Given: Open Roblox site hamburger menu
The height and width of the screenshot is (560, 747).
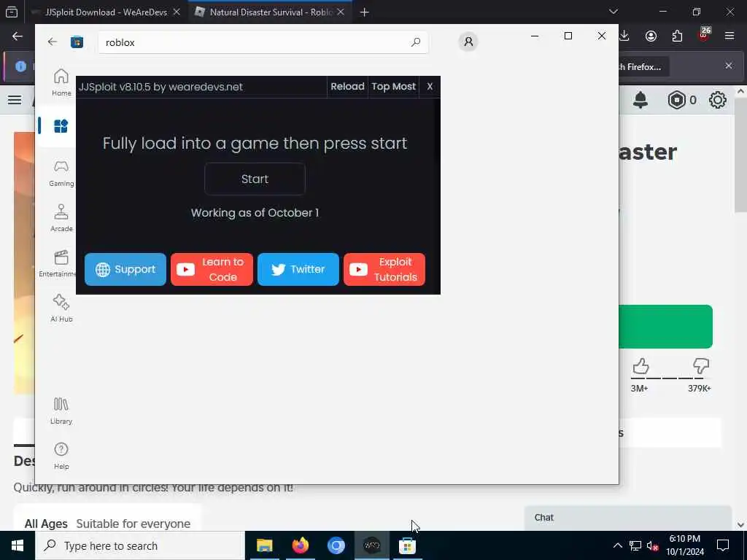Looking at the screenshot, I should pos(15,100).
